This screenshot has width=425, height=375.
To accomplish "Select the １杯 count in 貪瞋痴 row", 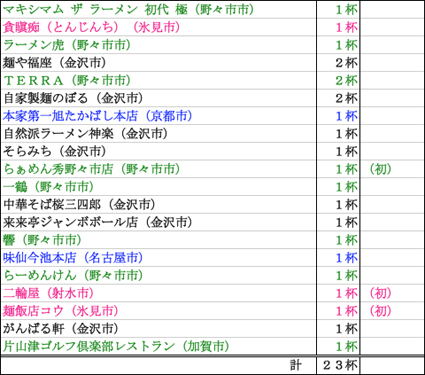I will [338, 27].
